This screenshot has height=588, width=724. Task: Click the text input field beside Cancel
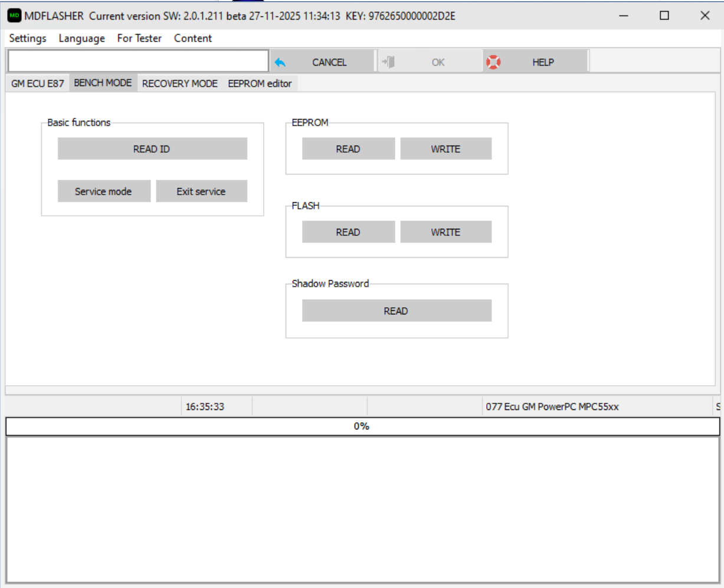[138, 62]
